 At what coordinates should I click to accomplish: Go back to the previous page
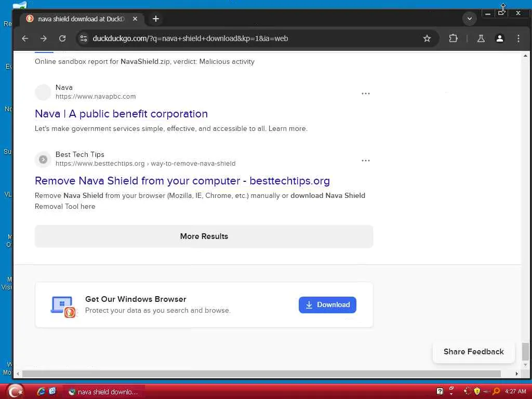click(x=25, y=38)
